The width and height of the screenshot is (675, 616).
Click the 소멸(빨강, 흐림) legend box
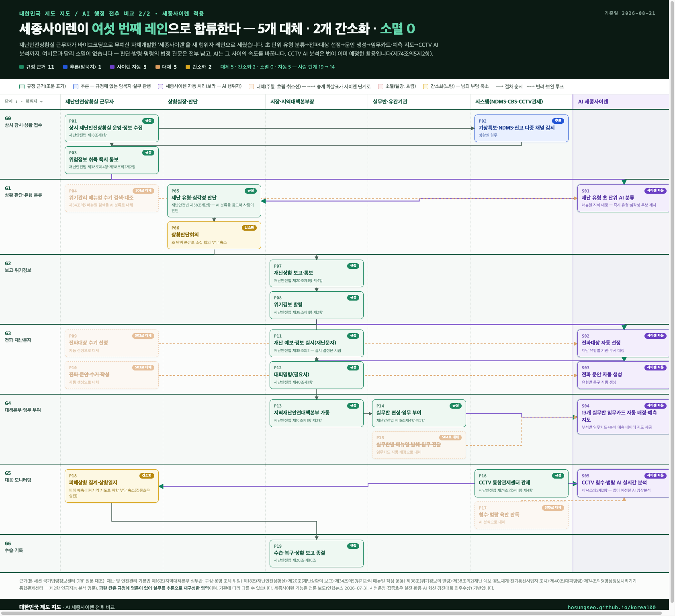(x=380, y=86)
